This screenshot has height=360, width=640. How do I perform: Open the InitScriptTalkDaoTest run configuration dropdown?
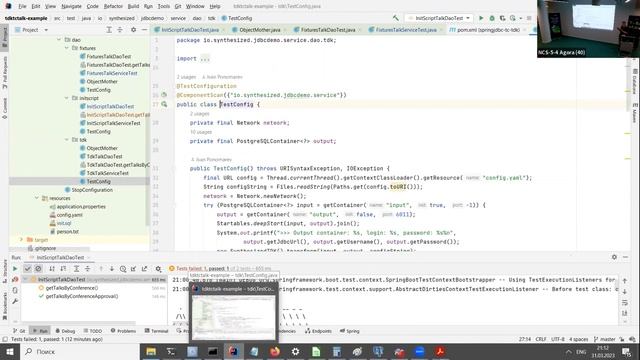pos(439,18)
